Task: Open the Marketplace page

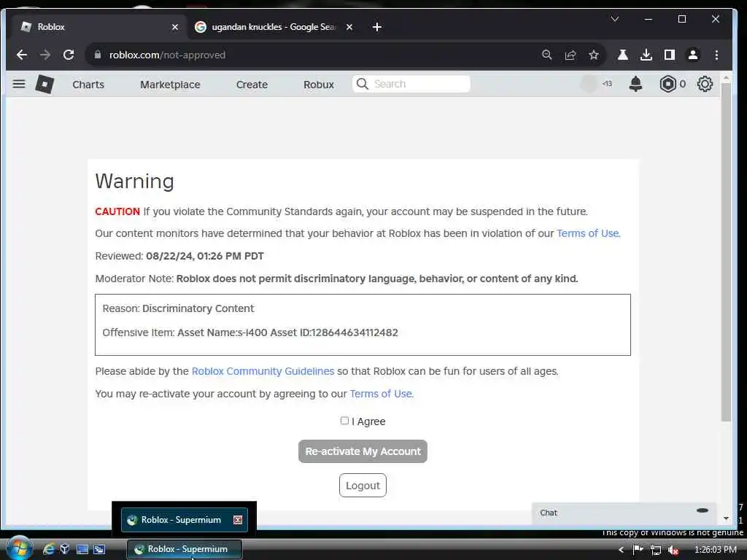Action: [170, 85]
